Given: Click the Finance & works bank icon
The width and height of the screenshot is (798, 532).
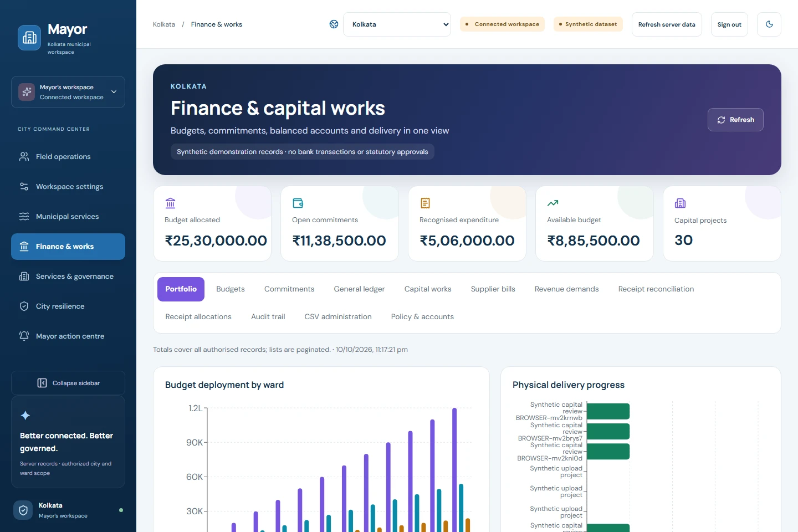Looking at the screenshot, I should pyautogui.click(x=24, y=247).
